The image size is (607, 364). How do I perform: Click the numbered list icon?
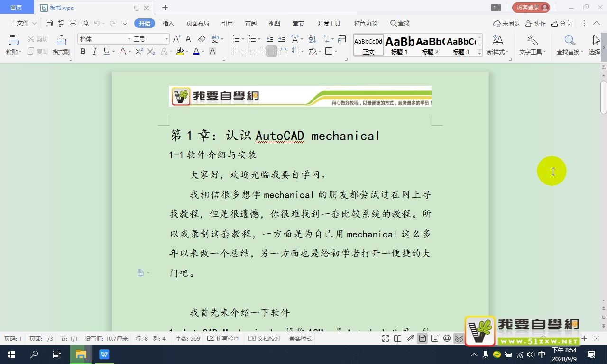tap(252, 39)
